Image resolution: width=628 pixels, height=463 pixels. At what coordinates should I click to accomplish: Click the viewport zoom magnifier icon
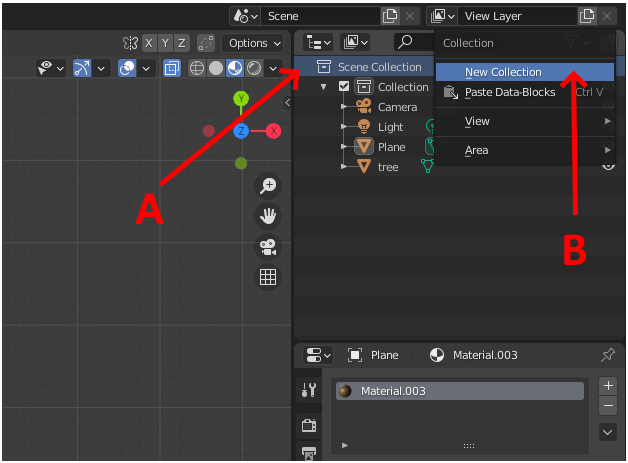268,185
